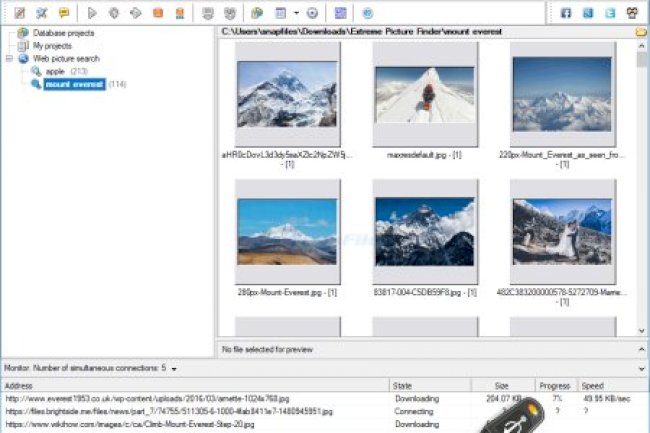Click the Facebook icon in the toolbar
The image size is (650, 433).
566,13
